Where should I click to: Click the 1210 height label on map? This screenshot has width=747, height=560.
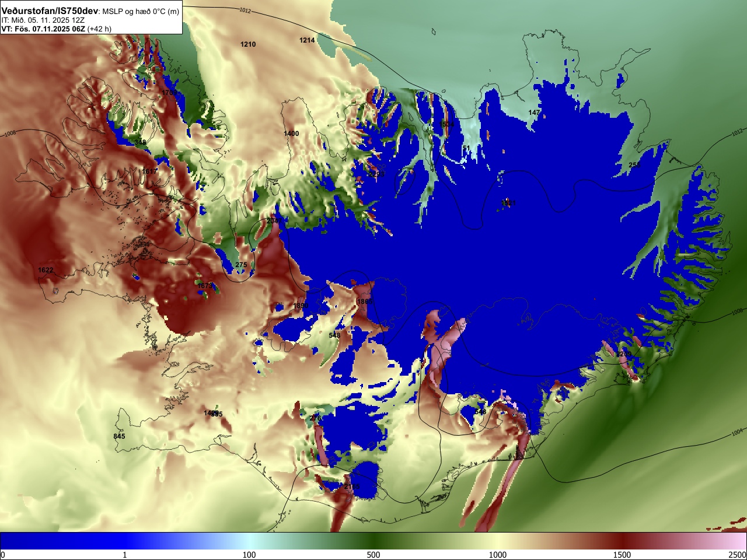pos(248,44)
